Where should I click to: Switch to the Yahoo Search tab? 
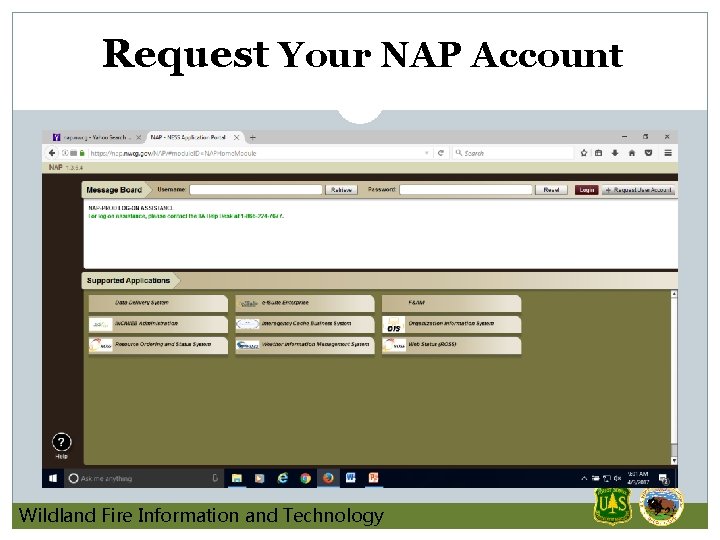96,137
